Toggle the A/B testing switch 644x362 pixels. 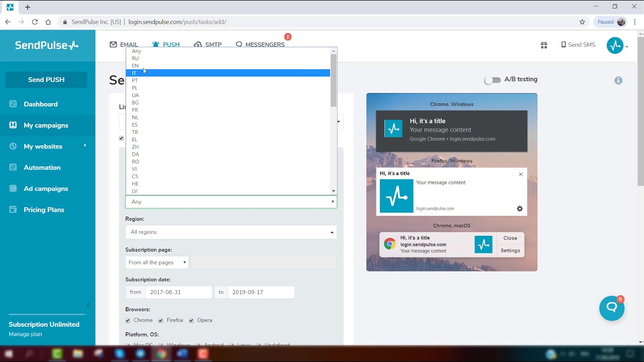pos(493,80)
